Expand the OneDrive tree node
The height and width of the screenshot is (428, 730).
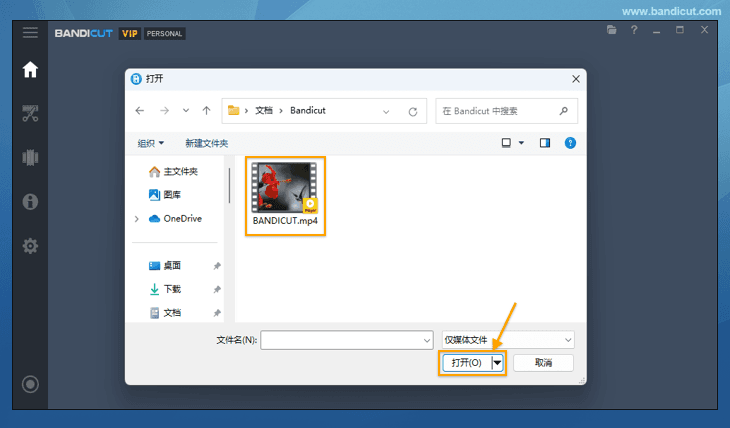tap(137, 219)
